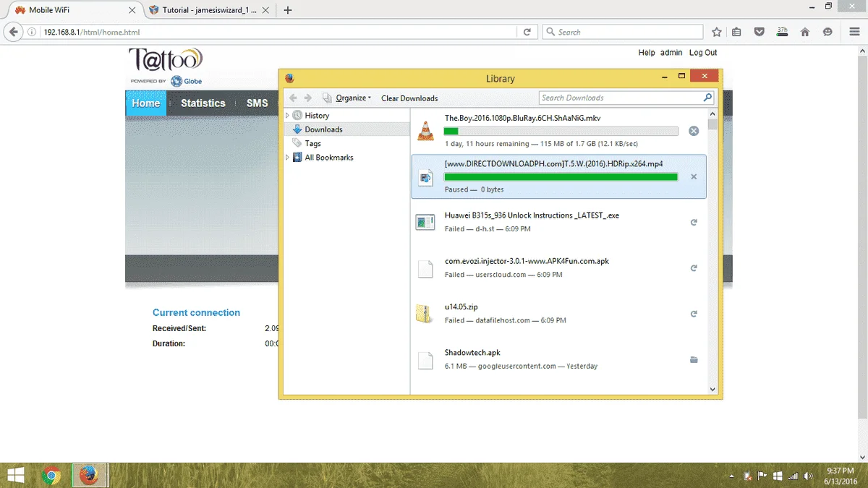
Task: Click the taskbar clock showing 9:37 PM
Action: coord(840,475)
